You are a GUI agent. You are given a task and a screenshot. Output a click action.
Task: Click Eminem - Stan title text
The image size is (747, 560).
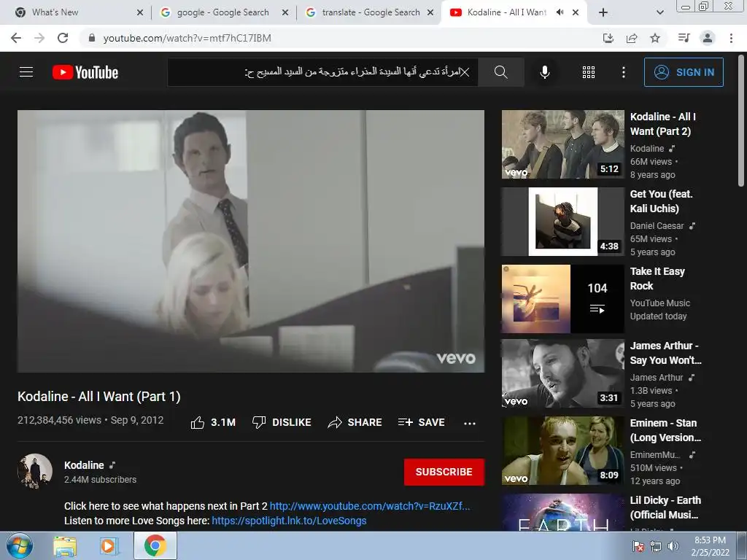coord(665,430)
